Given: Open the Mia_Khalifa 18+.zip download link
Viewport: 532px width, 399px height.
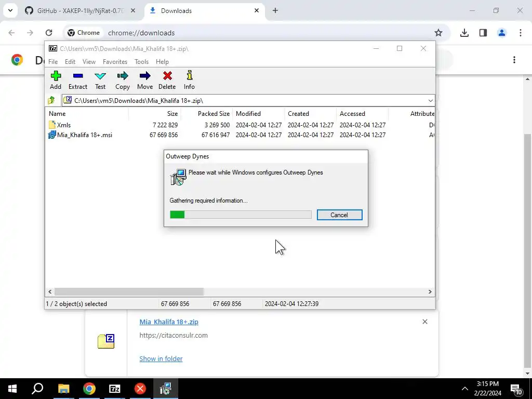Looking at the screenshot, I should click(x=169, y=322).
